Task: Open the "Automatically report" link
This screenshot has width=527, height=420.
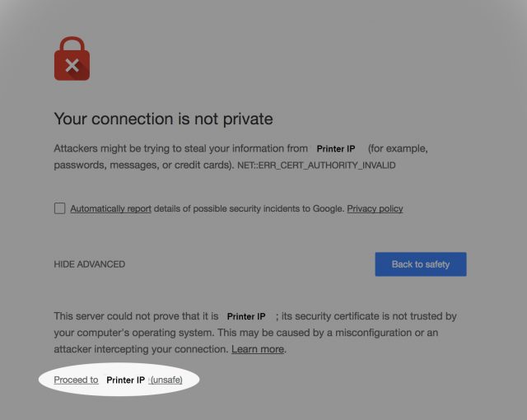Action: [x=110, y=209]
